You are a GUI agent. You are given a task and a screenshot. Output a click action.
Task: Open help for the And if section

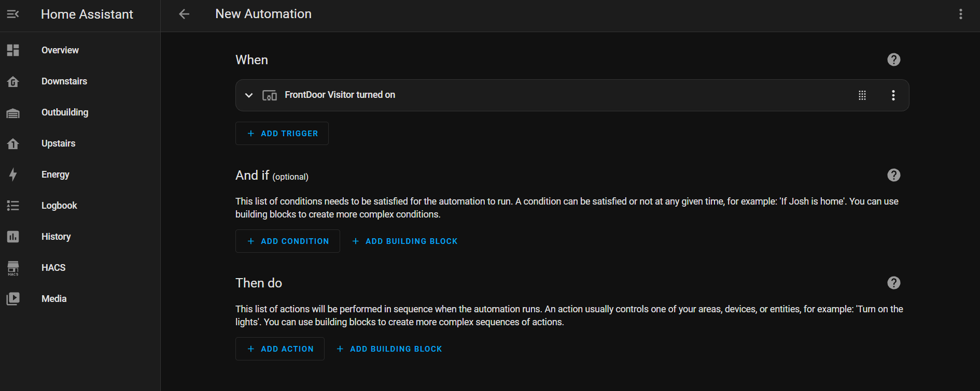pos(894,175)
